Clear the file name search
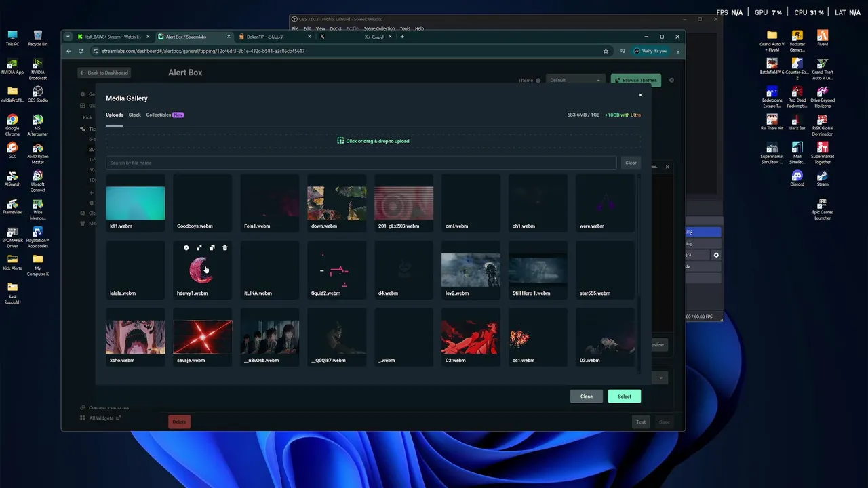 [631, 163]
